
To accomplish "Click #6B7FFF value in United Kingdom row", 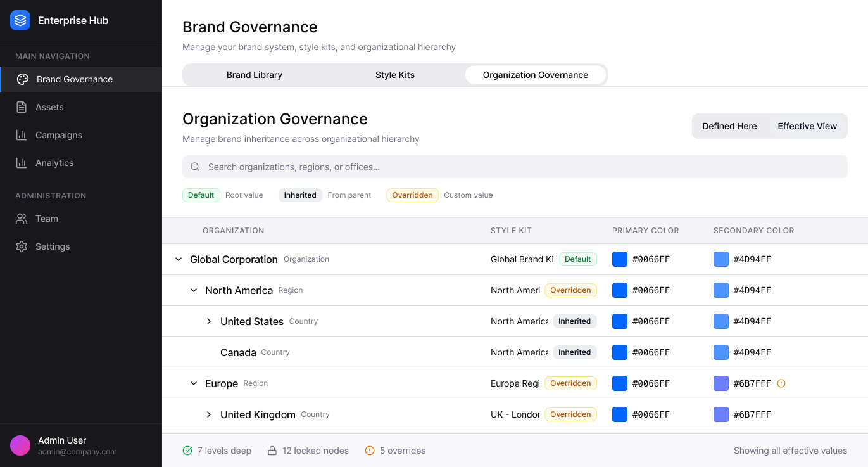I will pos(752,414).
